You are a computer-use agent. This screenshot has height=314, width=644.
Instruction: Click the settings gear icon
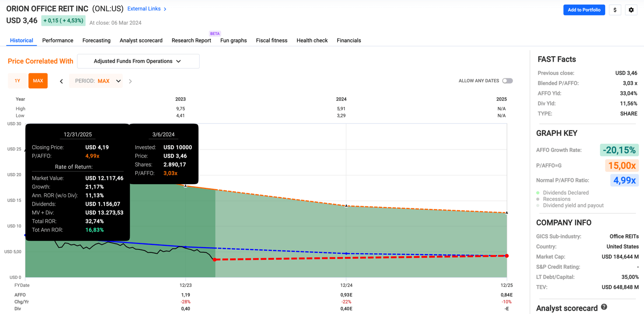(631, 10)
